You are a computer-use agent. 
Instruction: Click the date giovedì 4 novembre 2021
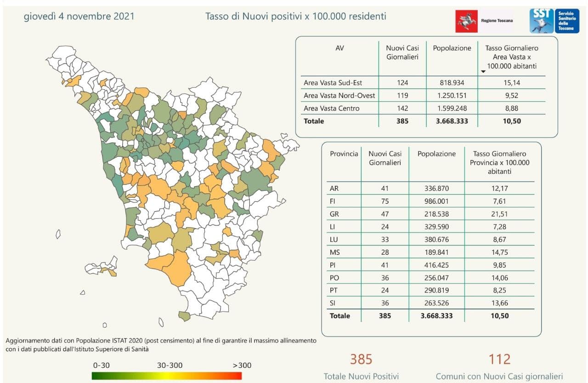79,17
